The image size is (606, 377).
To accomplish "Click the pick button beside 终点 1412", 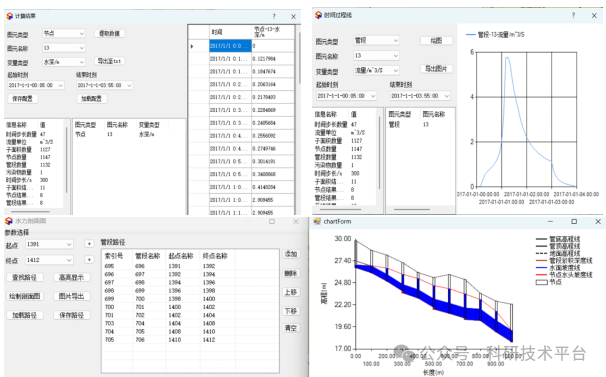I will coord(89,259).
